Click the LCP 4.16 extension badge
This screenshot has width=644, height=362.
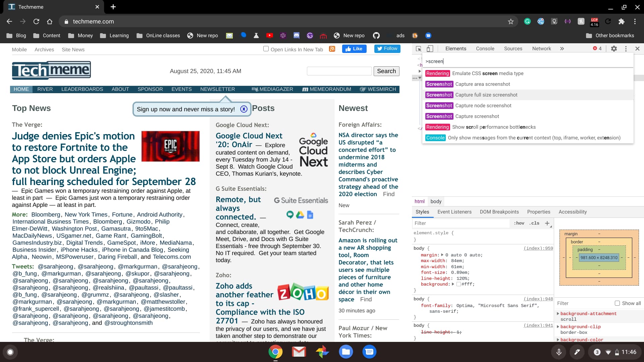point(594,22)
